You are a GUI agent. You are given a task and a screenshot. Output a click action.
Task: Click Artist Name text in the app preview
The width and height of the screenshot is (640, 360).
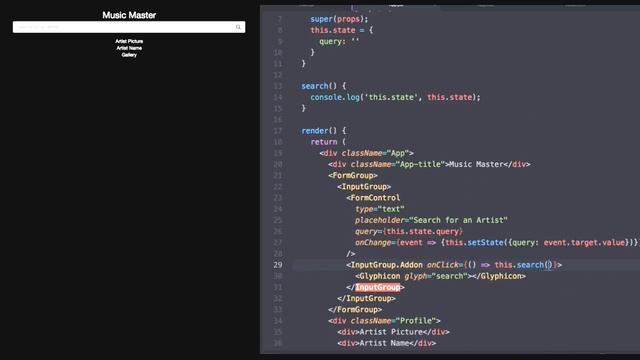(129, 48)
